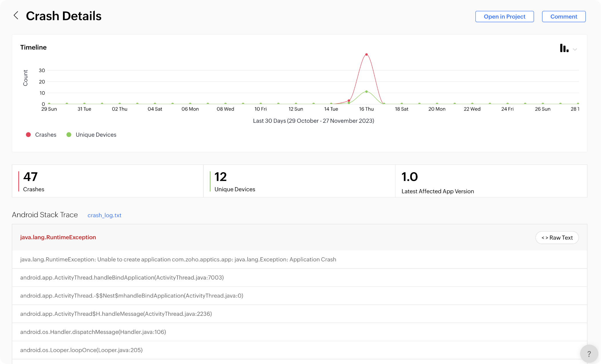Click the Open in Project button

[504, 17]
